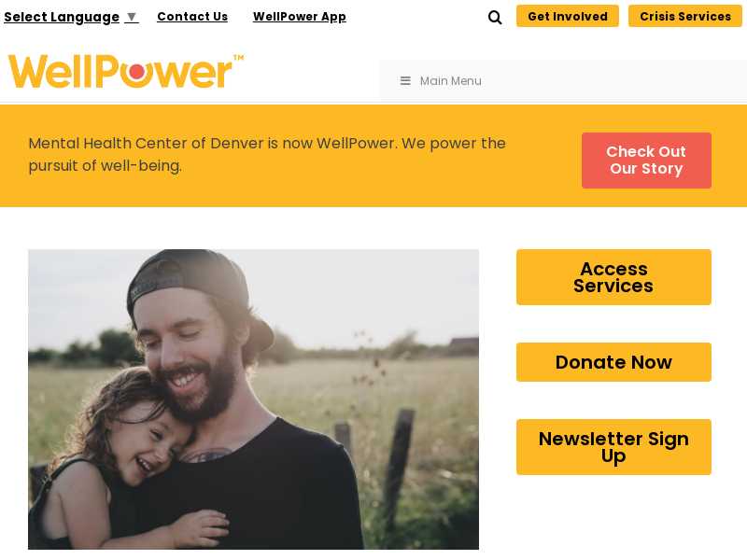
Task: Click the yellow announcement banner text
Action: 267,154
